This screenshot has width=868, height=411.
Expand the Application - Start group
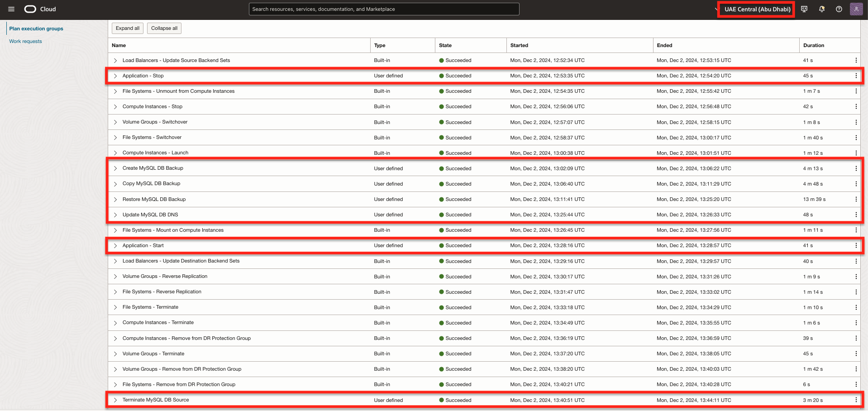point(115,245)
